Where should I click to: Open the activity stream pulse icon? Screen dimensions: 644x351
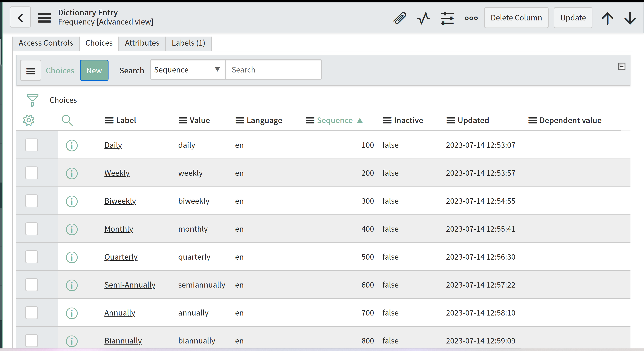[424, 18]
